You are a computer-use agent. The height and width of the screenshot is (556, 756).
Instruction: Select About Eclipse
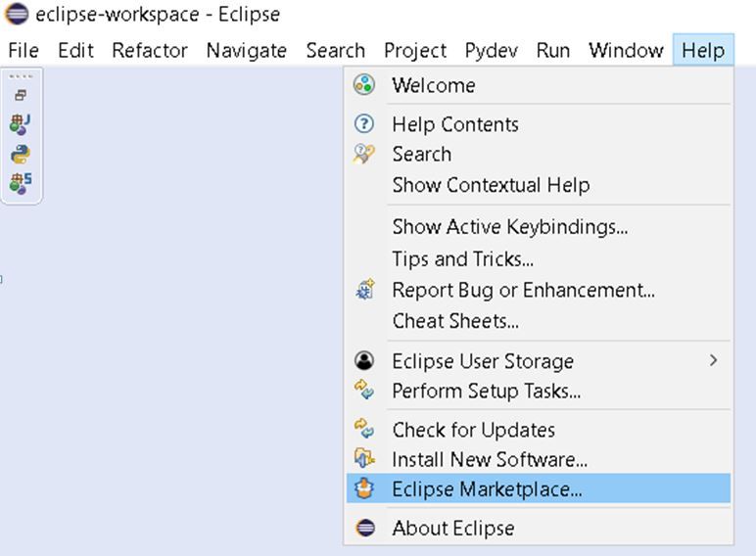point(539,528)
